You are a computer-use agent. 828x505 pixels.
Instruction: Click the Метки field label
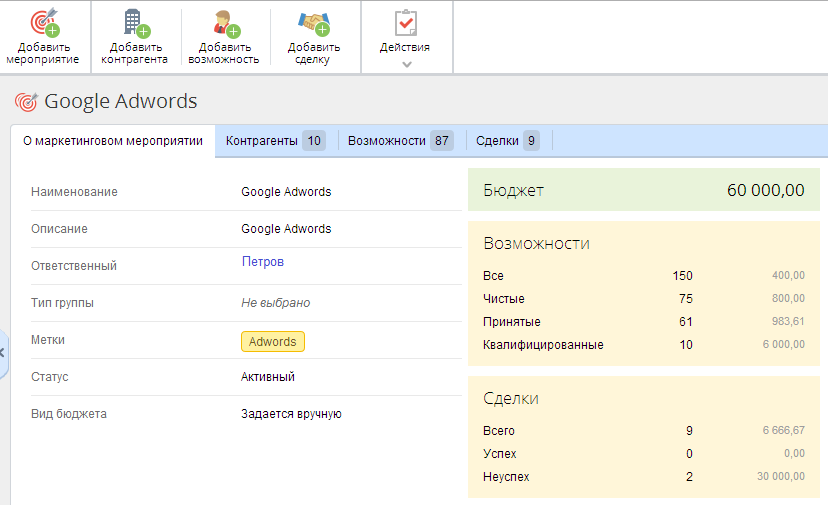(x=48, y=340)
